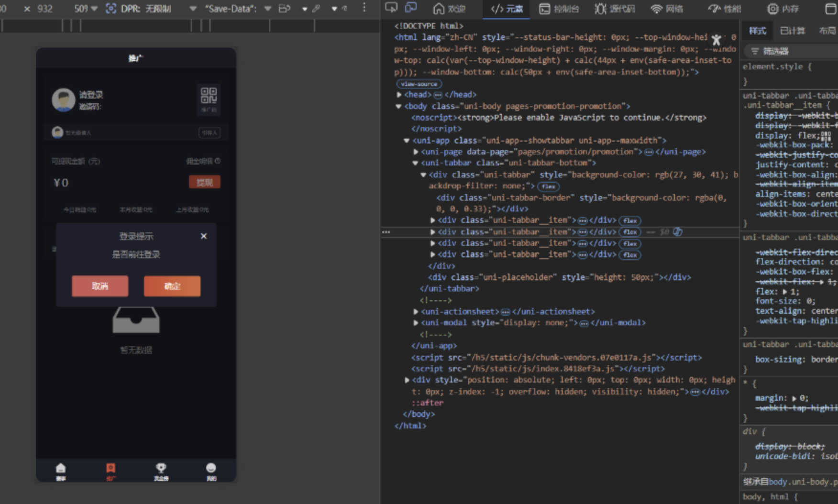The height and width of the screenshot is (504, 838).
Task: Click the accessibility figure icon in DOM panel
Action: [x=716, y=40]
